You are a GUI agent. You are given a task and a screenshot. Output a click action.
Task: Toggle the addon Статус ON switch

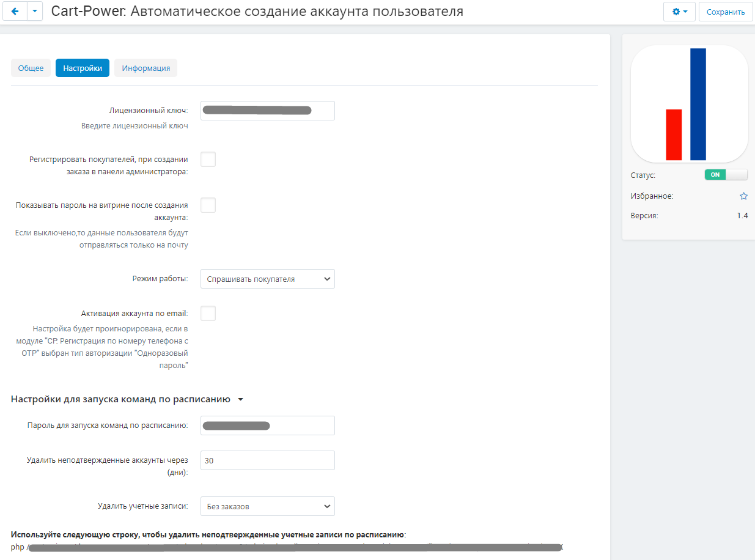coord(726,175)
